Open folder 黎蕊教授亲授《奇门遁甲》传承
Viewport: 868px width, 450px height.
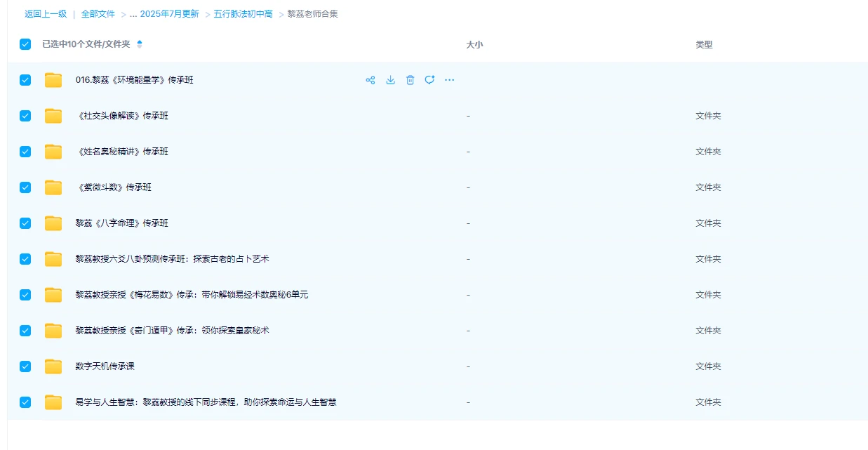pyautogui.click(x=173, y=331)
